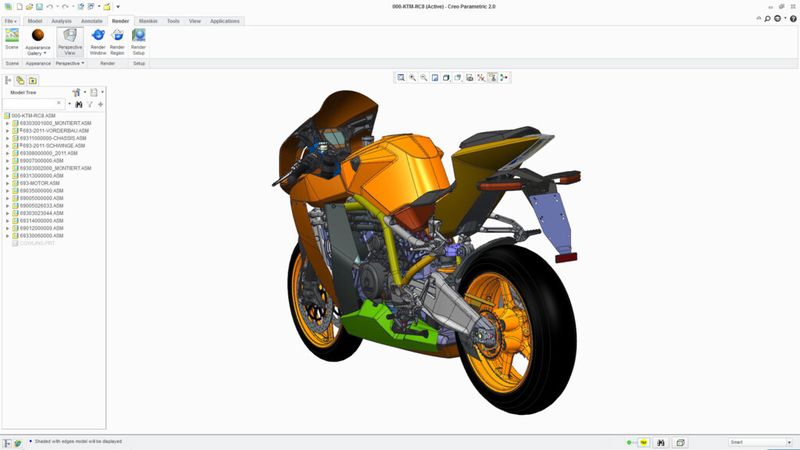Viewport: 800px width, 450px height.
Task: Open View Manager in graphics toolbar
Action: click(469, 78)
